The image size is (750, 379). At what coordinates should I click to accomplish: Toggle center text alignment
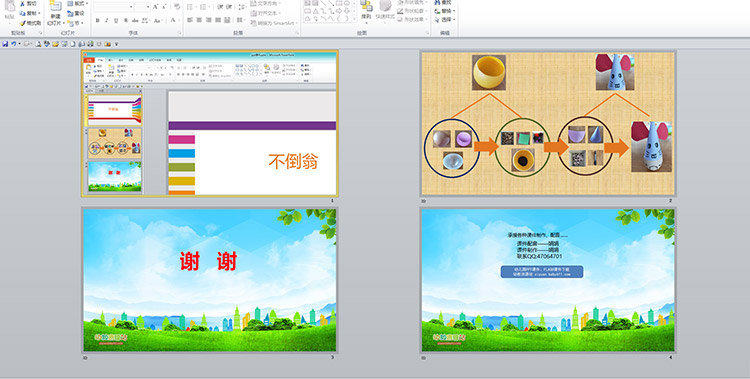[x=199, y=20]
